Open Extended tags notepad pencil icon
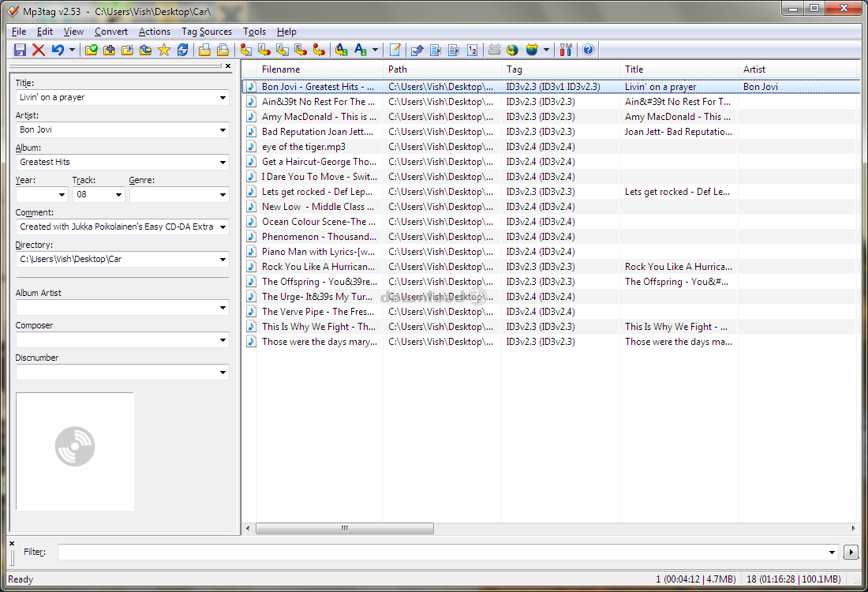 [395, 50]
